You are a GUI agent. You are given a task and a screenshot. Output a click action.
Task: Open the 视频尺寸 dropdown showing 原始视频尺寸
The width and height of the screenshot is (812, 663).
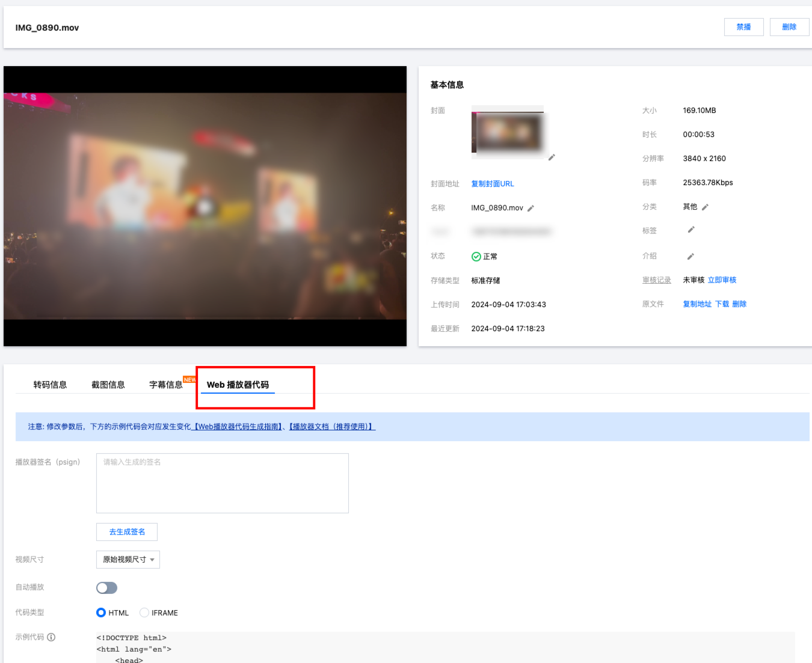[128, 560]
